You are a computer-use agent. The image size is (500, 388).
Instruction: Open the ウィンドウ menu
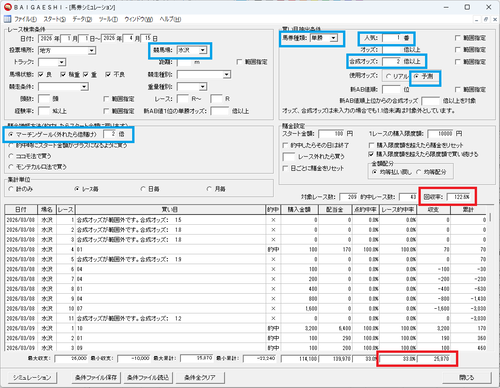click(x=138, y=19)
